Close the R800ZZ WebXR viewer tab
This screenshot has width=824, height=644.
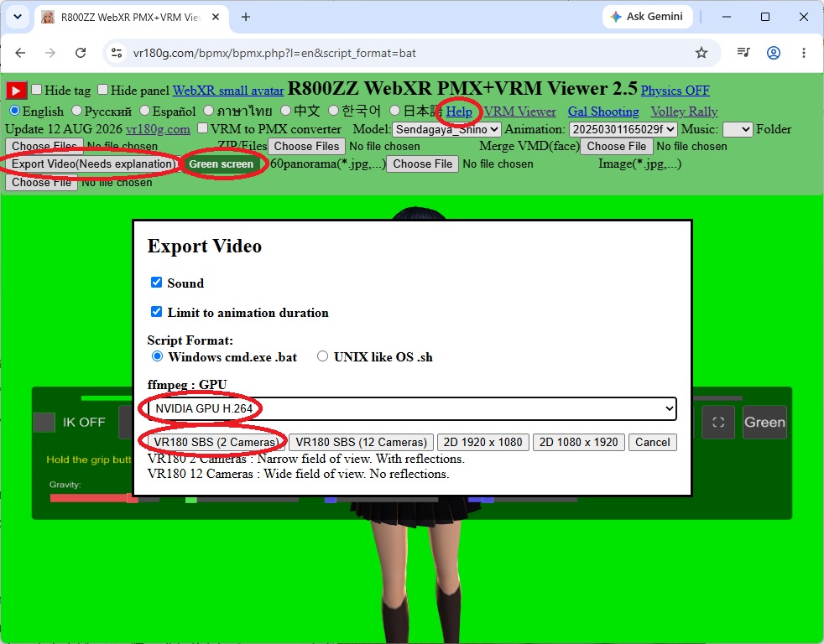click(216, 17)
